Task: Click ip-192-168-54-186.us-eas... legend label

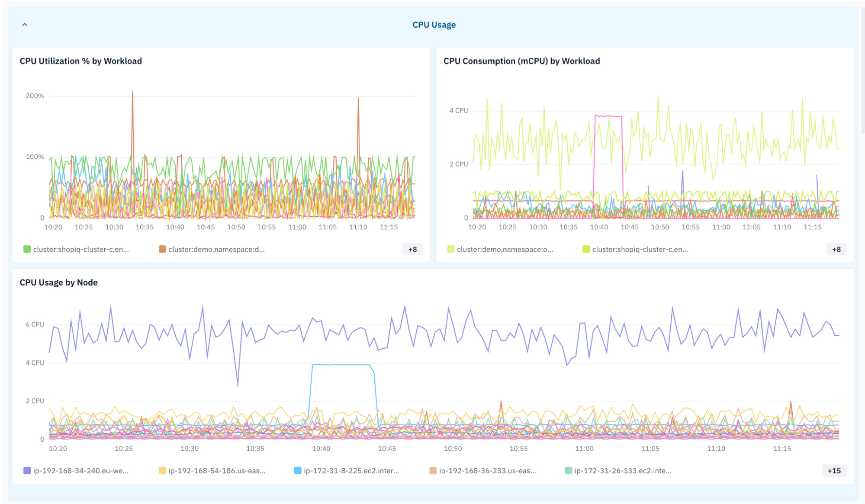Action: (217, 471)
